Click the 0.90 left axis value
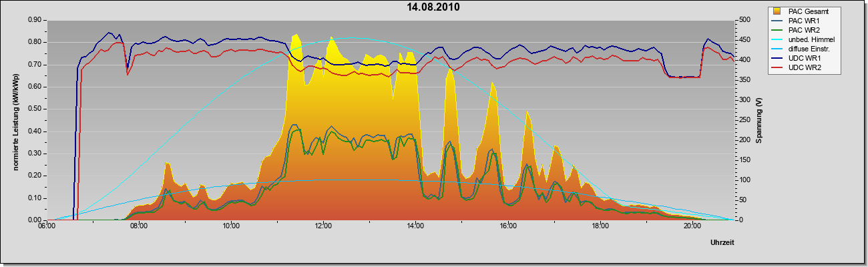Image resolution: width=868 pixels, height=267 pixels. (x=35, y=20)
